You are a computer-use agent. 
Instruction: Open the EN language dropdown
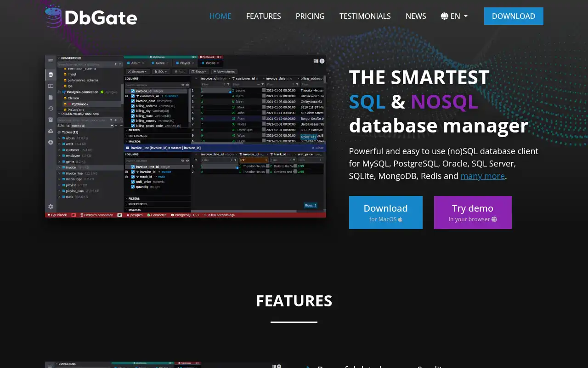pyautogui.click(x=454, y=16)
